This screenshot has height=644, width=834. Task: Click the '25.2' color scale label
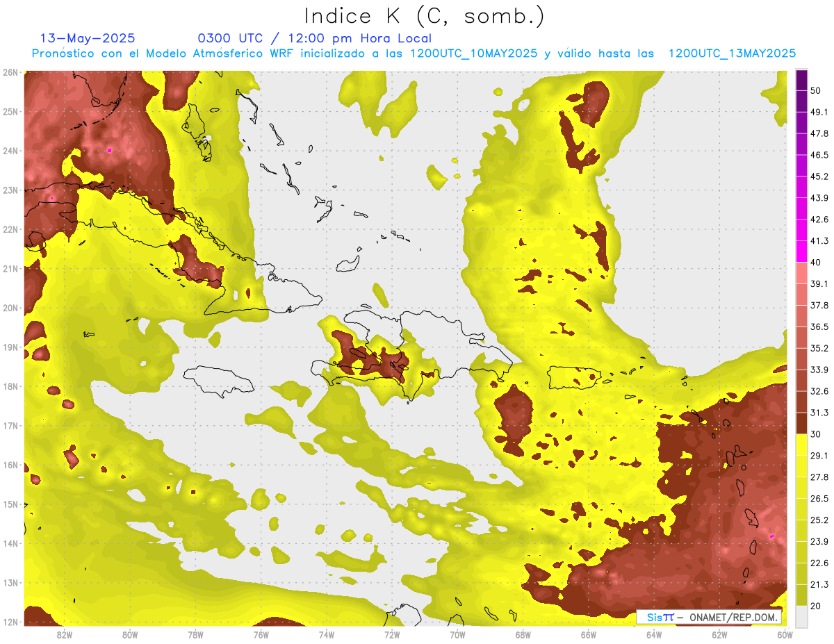coord(819,520)
